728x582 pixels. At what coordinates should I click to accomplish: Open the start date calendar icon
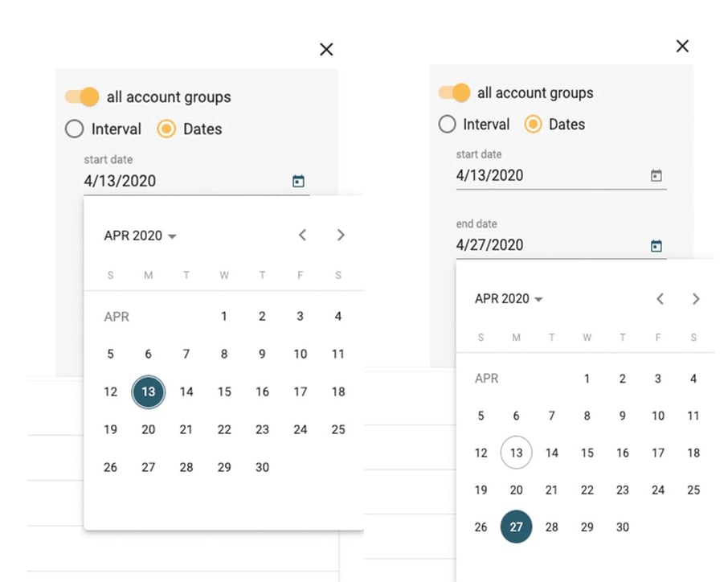298,181
